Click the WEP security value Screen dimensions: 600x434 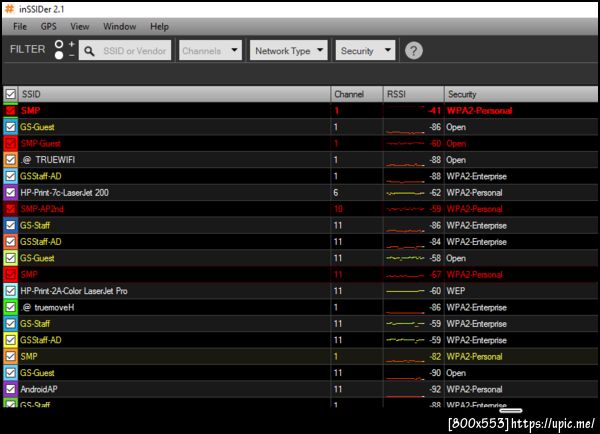click(x=456, y=291)
